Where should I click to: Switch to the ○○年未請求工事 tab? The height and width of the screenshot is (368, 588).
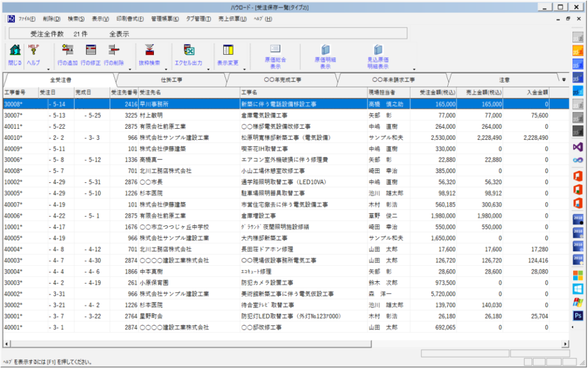tap(393, 79)
